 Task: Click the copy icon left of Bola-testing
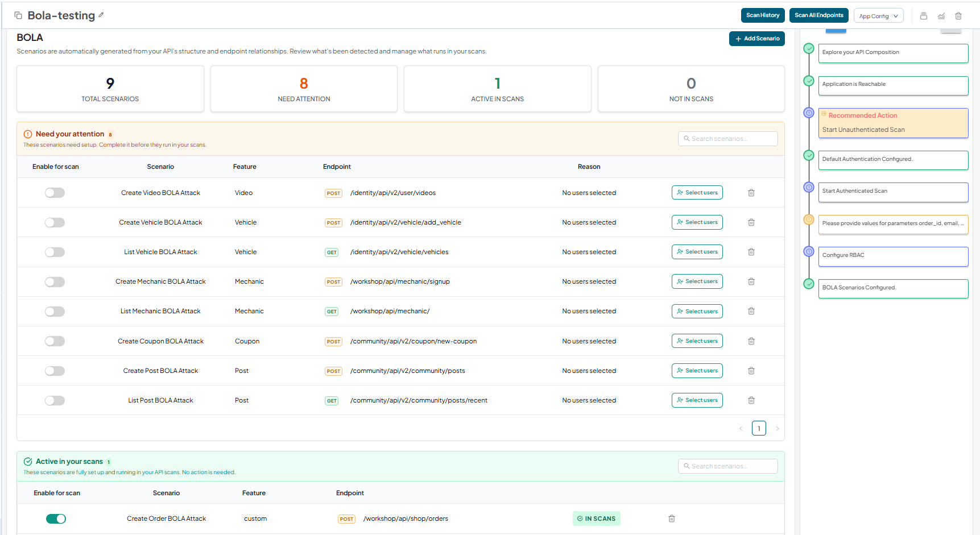click(18, 15)
